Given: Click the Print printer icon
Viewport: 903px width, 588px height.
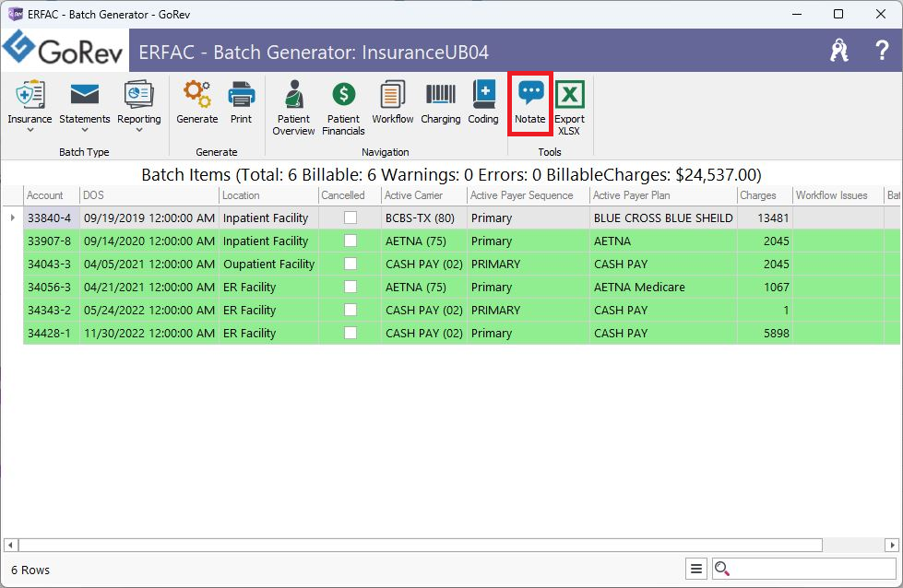Looking at the screenshot, I should click(x=242, y=94).
